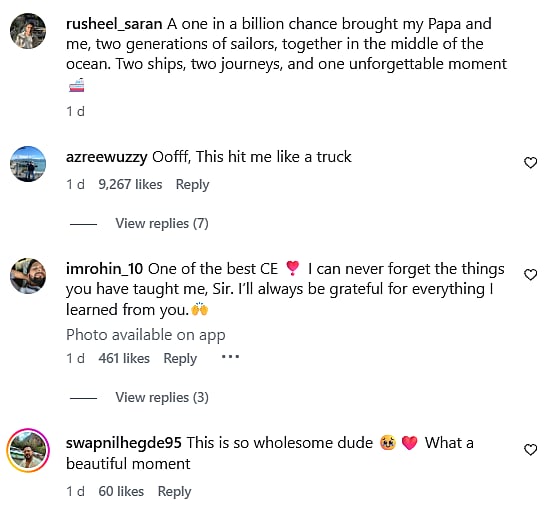Open rusheel_saran's profile picture
Screen dimensions: 549x511
tap(28, 31)
